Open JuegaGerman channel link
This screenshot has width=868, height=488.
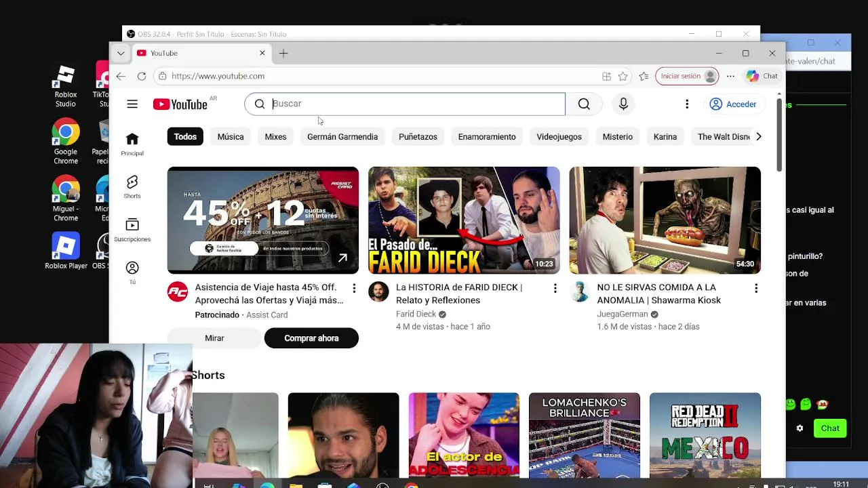click(x=623, y=314)
